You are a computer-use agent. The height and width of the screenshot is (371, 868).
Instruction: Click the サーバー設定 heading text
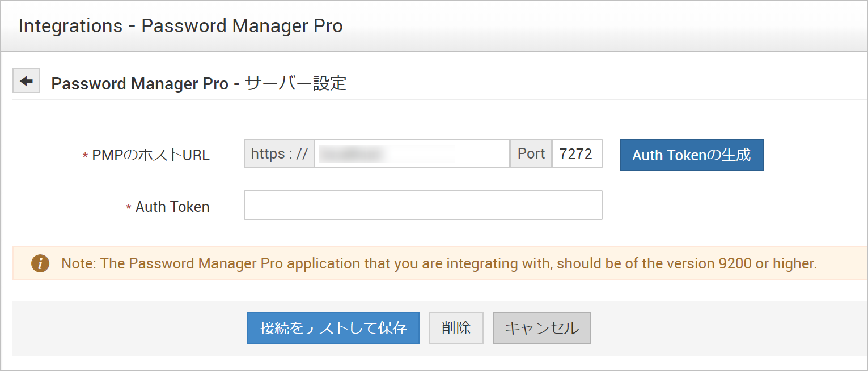tap(296, 84)
